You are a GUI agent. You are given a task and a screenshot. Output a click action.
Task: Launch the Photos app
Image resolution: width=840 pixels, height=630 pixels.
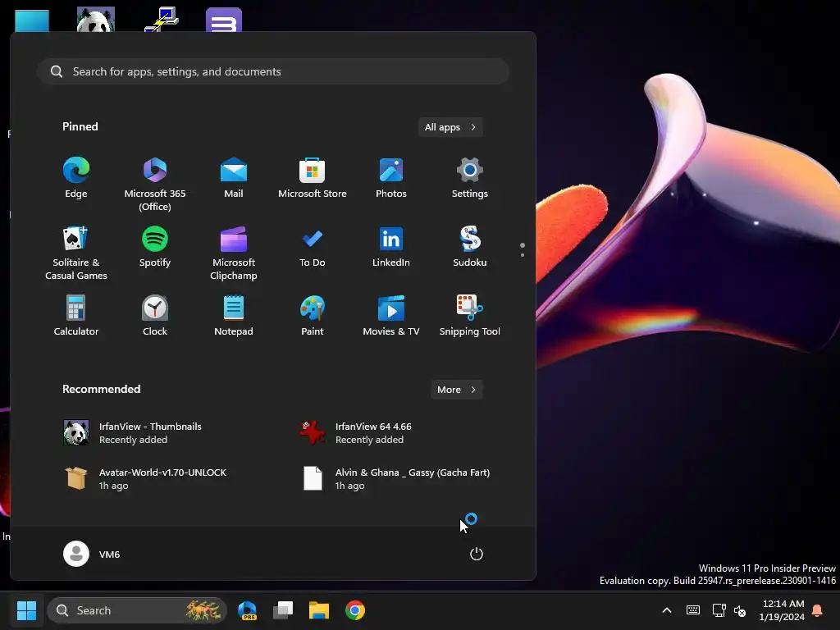(x=391, y=178)
